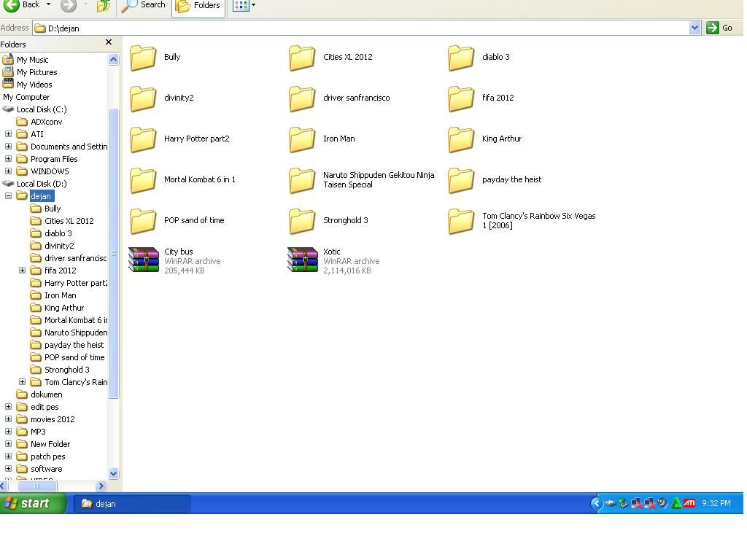The height and width of the screenshot is (560, 747).
Task: Close the Folders pane with its X
Action: pyautogui.click(x=109, y=42)
